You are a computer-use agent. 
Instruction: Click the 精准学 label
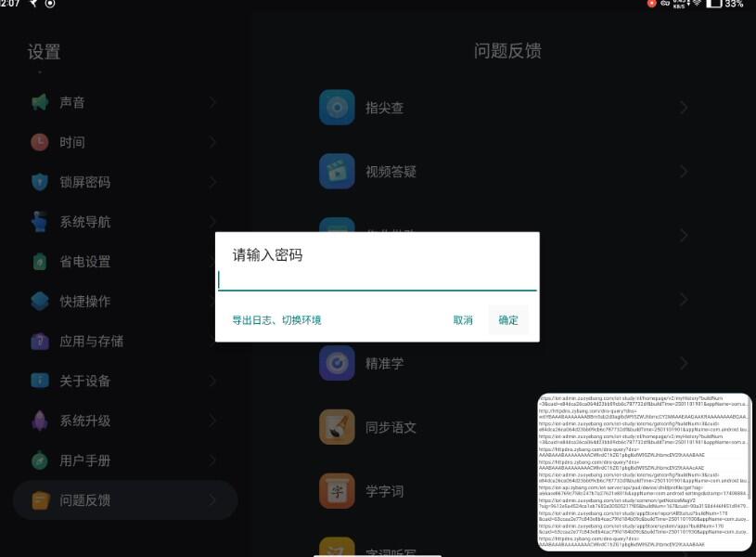pyautogui.click(x=384, y=364)
